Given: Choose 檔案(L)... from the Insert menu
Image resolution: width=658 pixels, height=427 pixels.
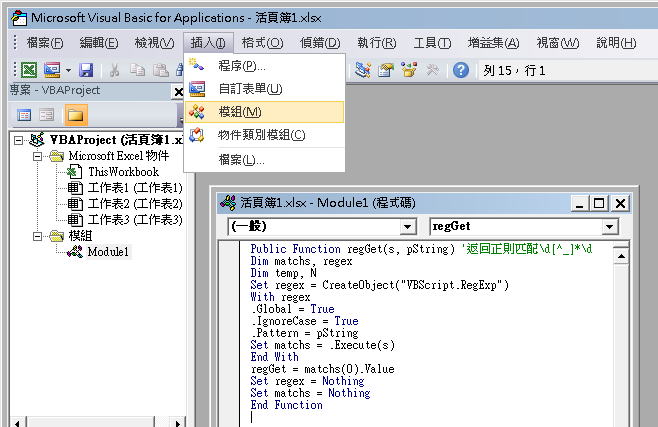Looking at the screenshot, I should [264, 160].
